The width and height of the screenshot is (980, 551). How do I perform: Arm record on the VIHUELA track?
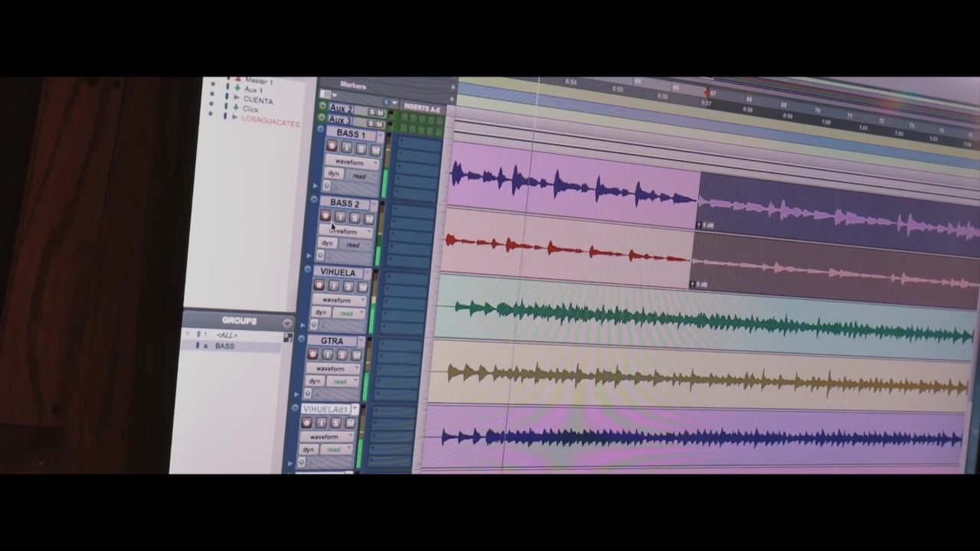tap(319, 285)
